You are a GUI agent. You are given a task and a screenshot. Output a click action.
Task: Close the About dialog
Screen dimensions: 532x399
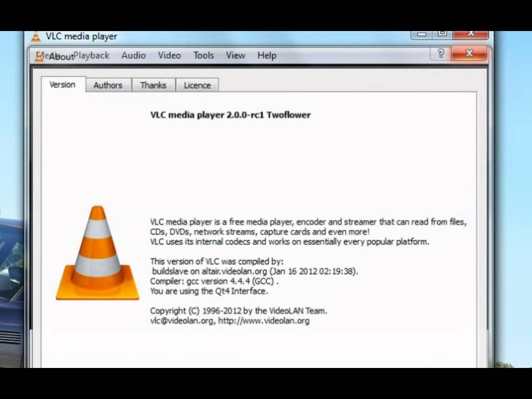(469, 53)
